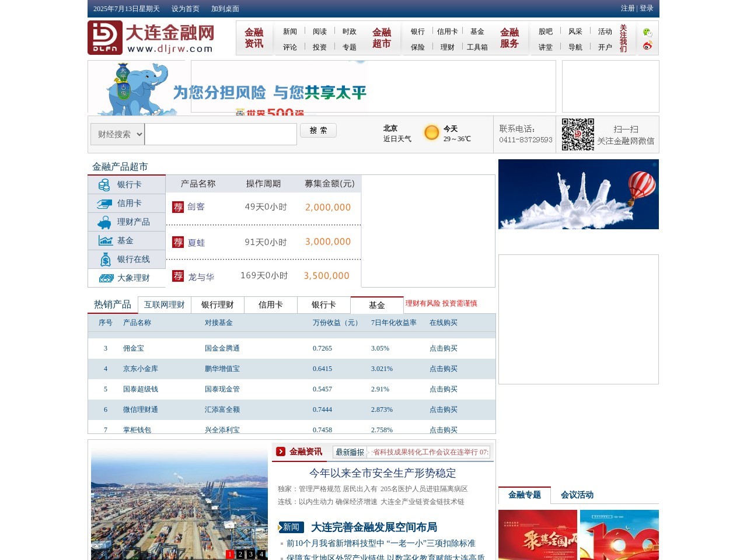Open headline 今年以来全市安全生产形势稳定
Image resolution: width=747 pixels, height=560 pixels.
[382, 474]
